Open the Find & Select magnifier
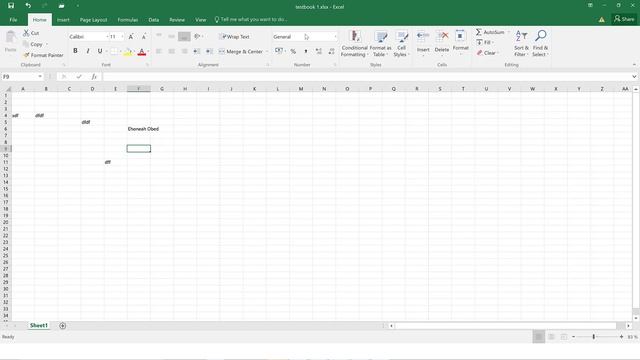This screenshot has width=640, height=360. 540,43
